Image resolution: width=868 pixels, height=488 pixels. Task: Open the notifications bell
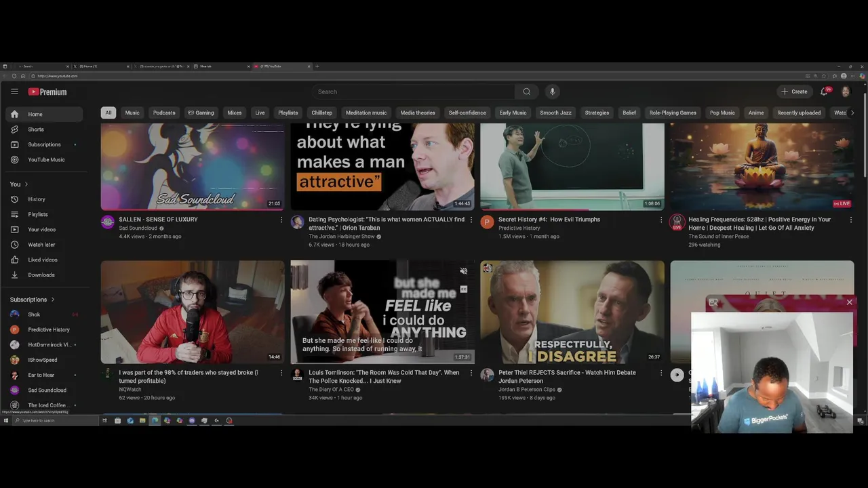coord(825,91)
